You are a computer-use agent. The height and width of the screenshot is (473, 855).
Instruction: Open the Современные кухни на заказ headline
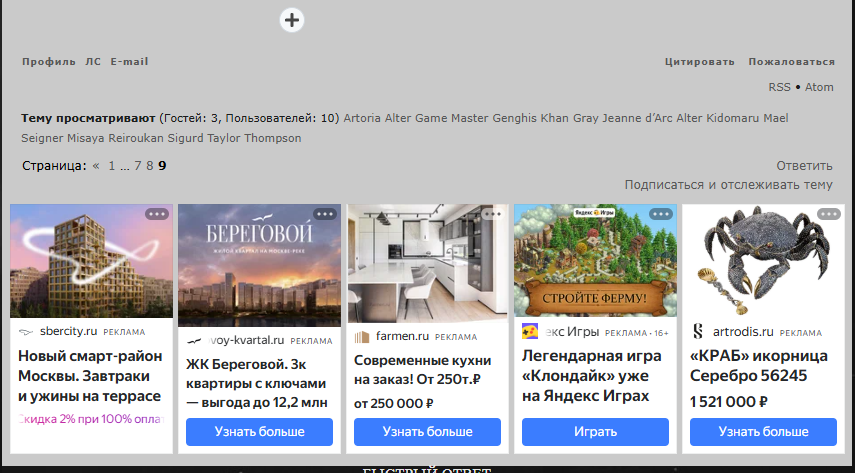point(423,369)
